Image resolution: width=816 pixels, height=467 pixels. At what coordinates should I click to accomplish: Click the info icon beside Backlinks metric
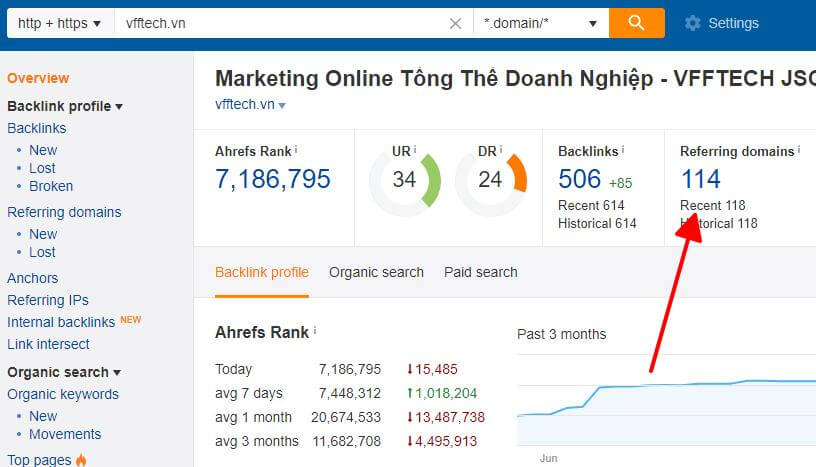(x=623, y=150)
